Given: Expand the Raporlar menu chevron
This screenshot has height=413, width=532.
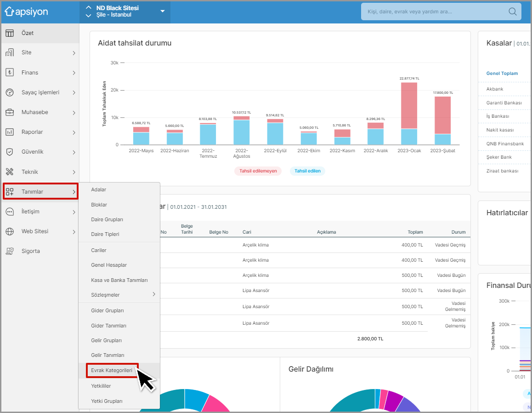Looking at the screenshot, I should (74, 132).
